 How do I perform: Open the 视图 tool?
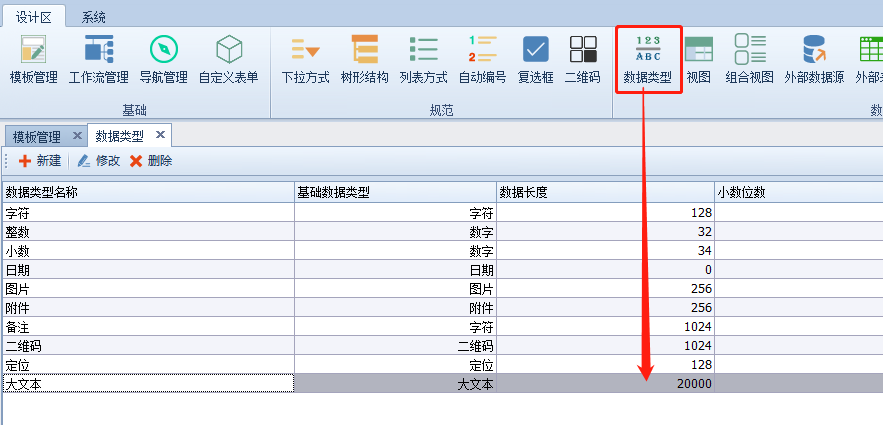tap(698, 58)
